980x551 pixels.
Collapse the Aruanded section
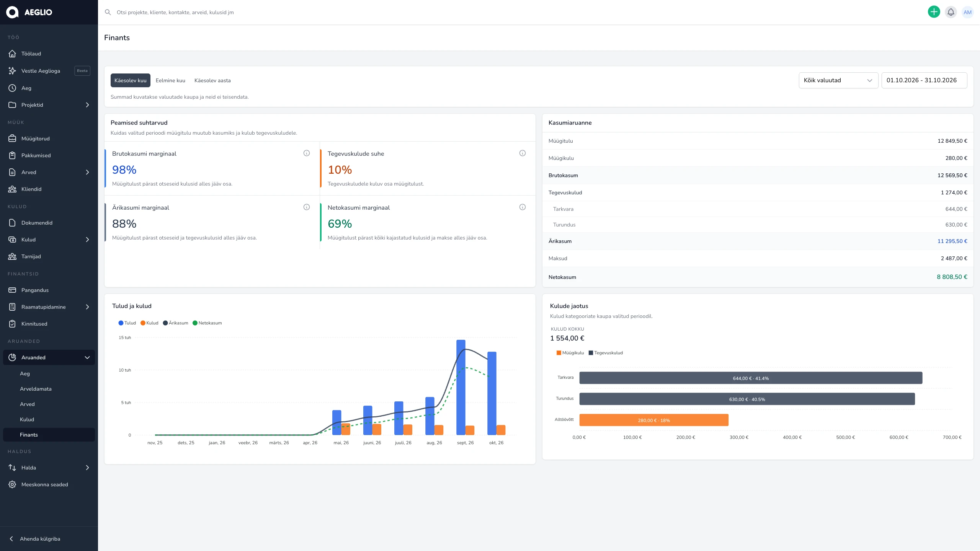point(49,357)
